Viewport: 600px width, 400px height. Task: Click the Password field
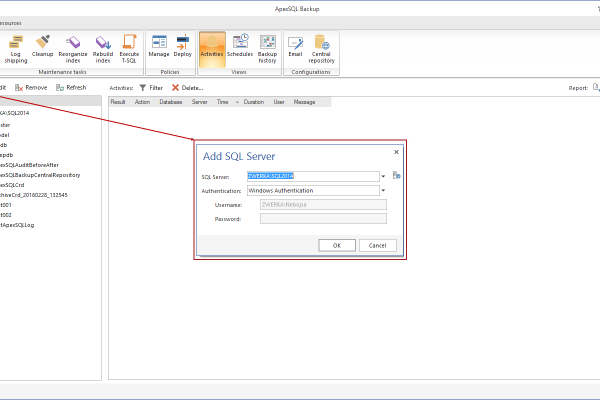point(323,219)
